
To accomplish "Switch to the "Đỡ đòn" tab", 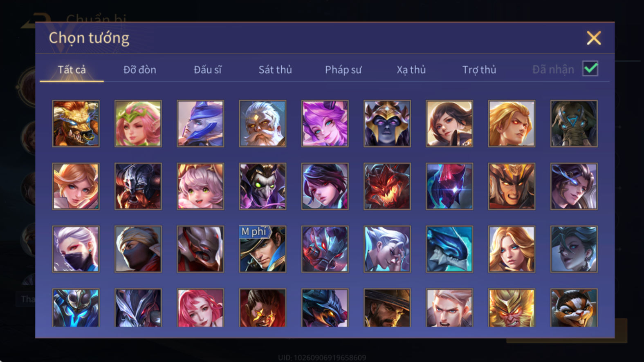I will 140,70.
